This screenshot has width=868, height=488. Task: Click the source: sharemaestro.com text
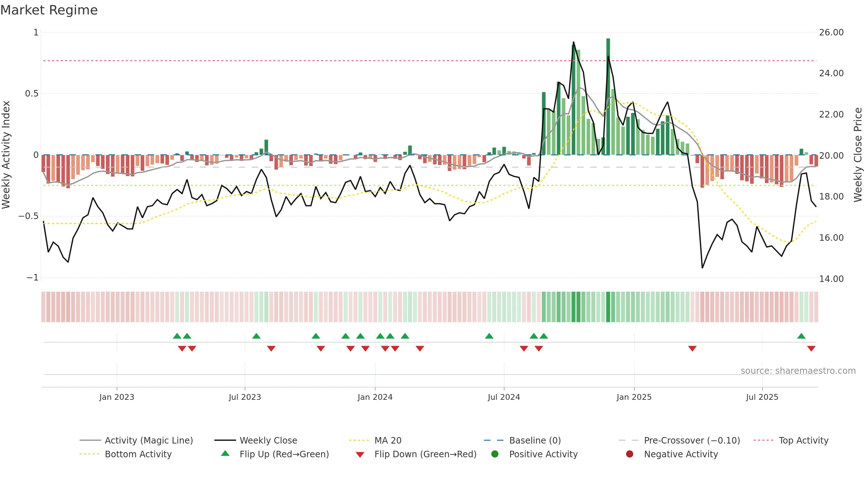coord(798,371)
